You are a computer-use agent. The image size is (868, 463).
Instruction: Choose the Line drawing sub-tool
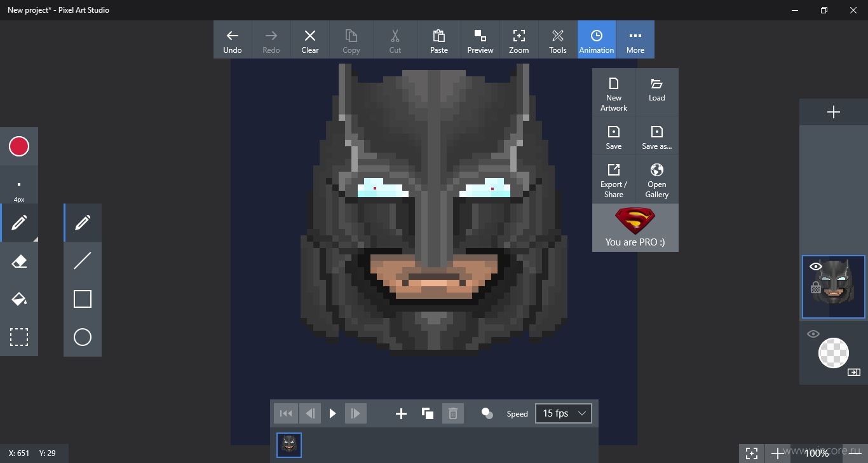pyautogui.click(x=83, y=261)
